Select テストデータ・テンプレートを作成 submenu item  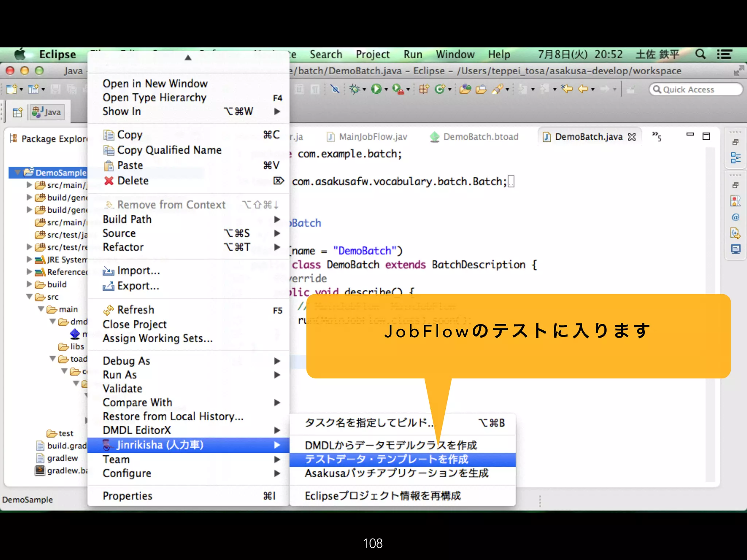387,459
